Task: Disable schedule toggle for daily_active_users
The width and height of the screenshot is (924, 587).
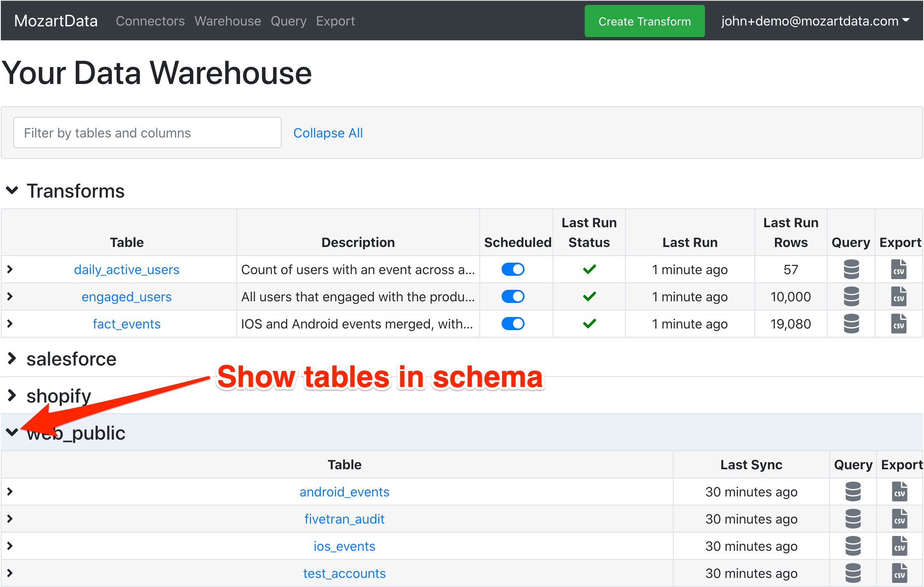Action: click(513, 270)
